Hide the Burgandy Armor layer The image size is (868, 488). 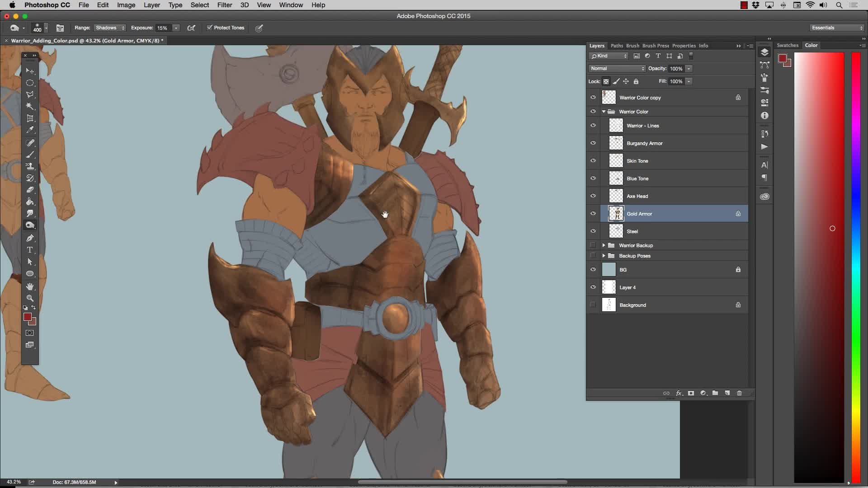point(593,143)
